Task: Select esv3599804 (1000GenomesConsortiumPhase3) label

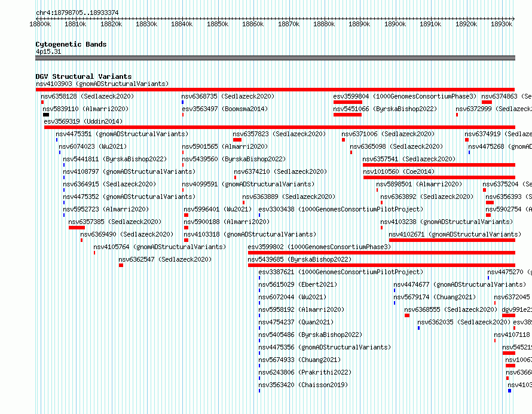Action: tap(405, 96)
